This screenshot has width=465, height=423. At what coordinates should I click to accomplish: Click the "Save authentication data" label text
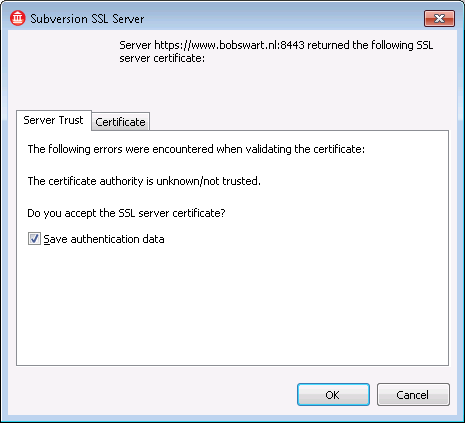pos(104,239)
